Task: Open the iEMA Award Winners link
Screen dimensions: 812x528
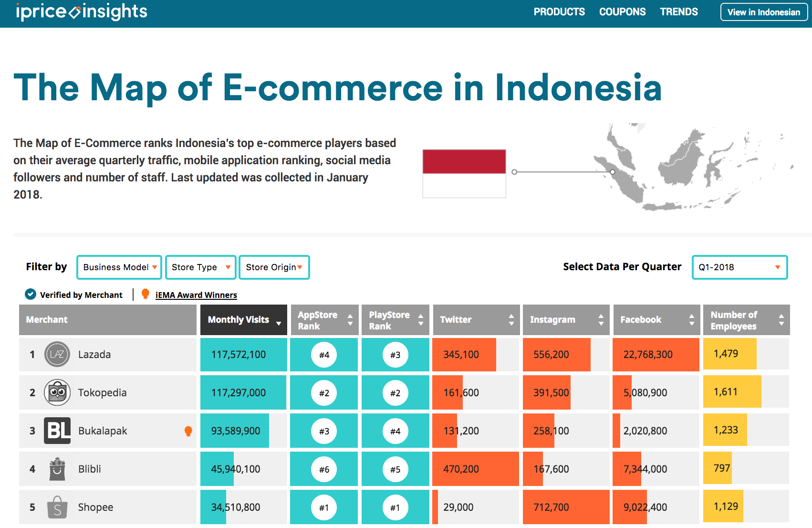Action: coord(196,295)
